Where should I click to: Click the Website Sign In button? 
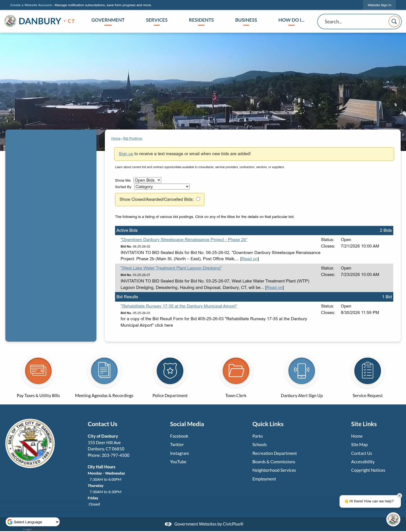click(379, 5)
